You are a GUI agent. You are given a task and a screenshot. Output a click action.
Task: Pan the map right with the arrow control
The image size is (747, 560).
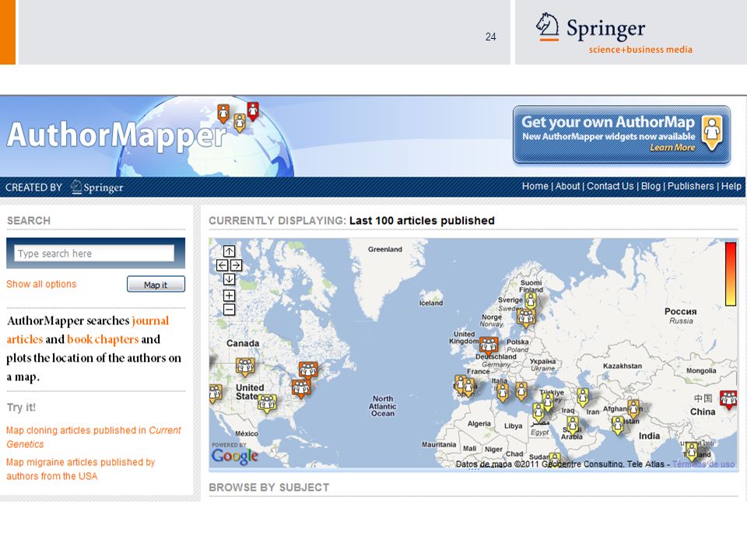[x=237, y=265]
